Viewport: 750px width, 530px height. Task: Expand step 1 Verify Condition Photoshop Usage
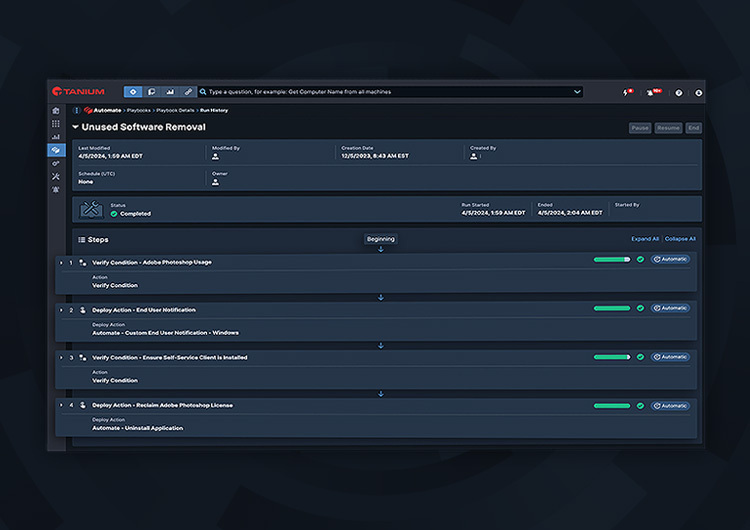61,263
